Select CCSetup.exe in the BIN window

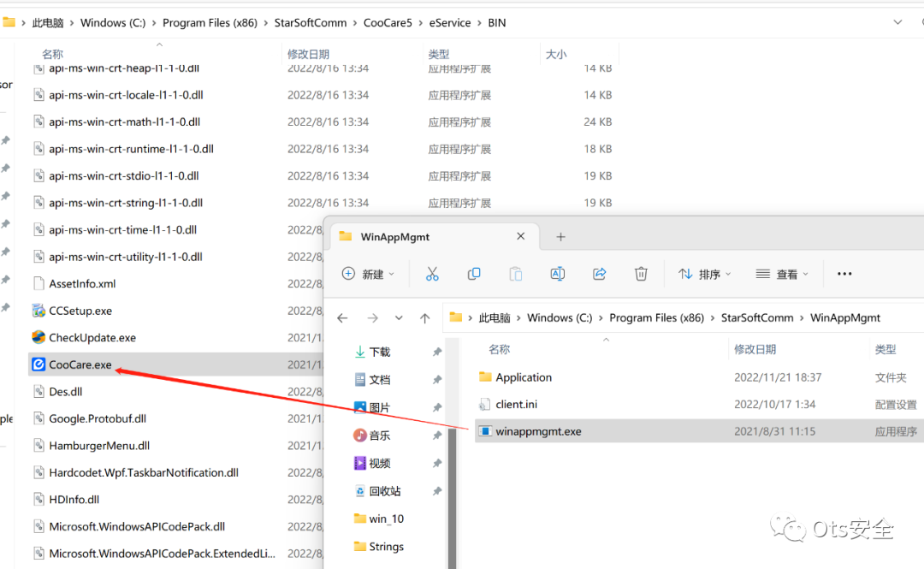(80, 311)
